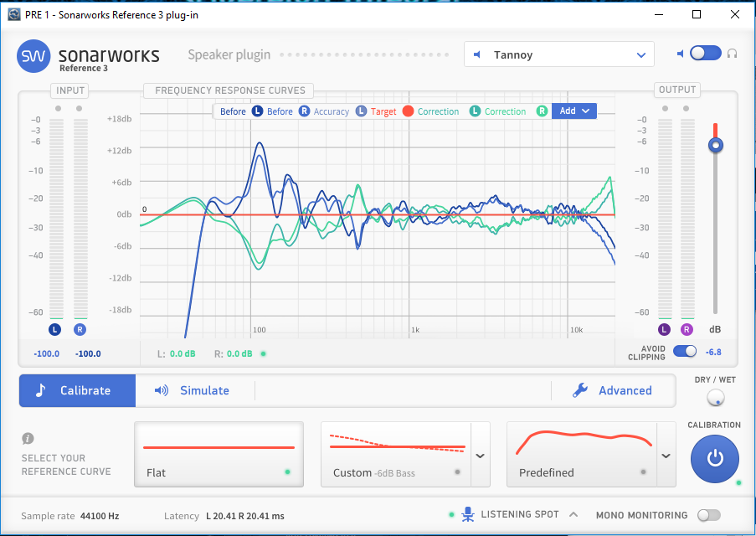This screenshot has width=756, height=536.
Task: Toggle the Mono Monitoring switch
Action: [x=709, y=515]
